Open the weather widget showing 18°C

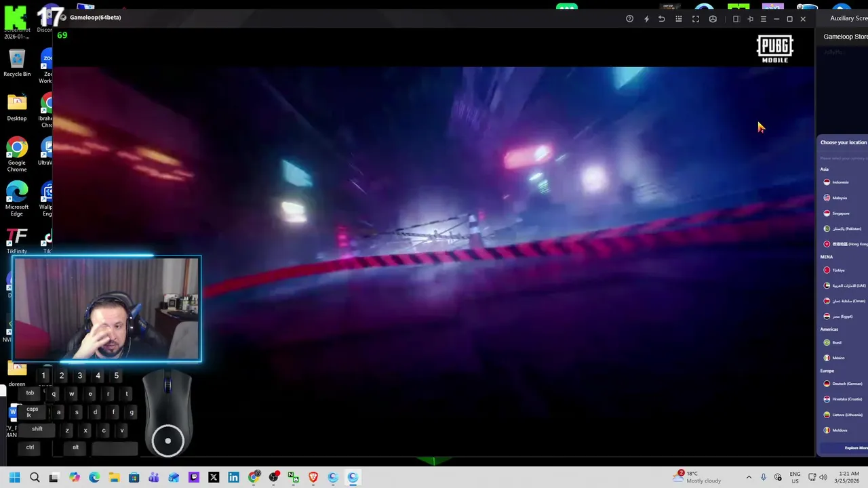pos(698,477)
